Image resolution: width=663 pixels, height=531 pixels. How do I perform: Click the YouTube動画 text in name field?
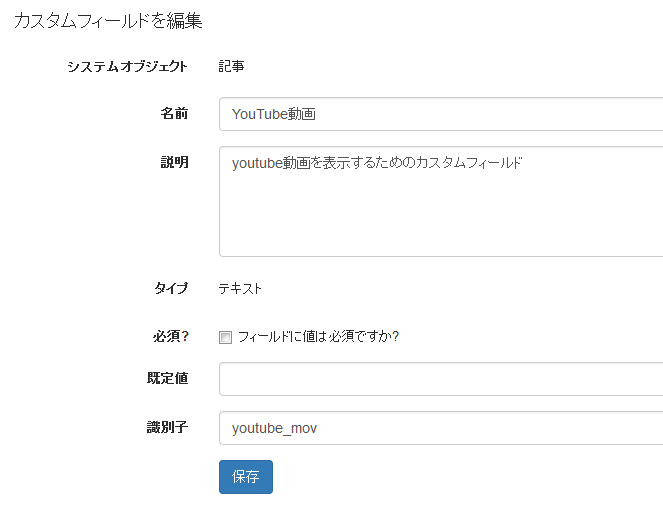click(274, 114)
